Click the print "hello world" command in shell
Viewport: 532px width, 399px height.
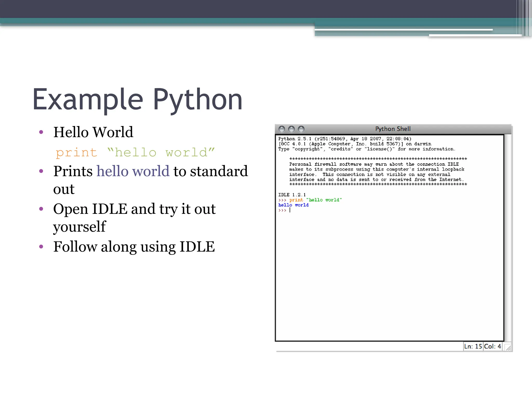pyautogui.click(x=315, y=200)
